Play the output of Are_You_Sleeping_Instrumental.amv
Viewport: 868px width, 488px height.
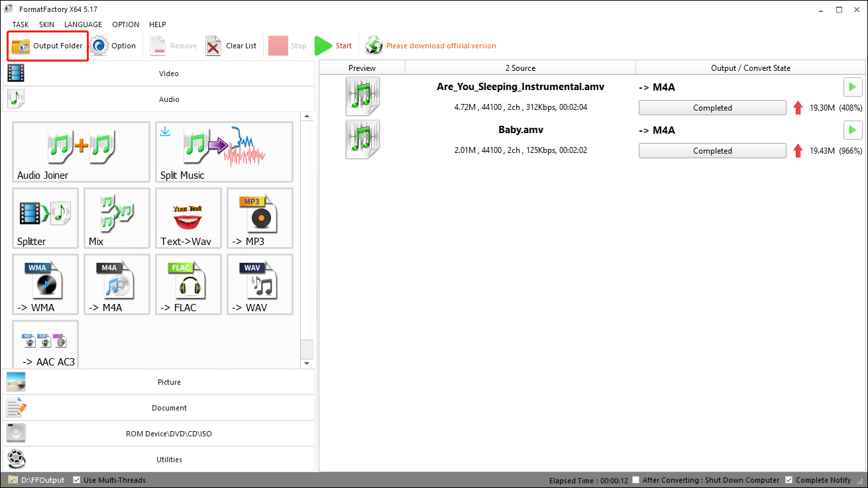click(853, 87)
